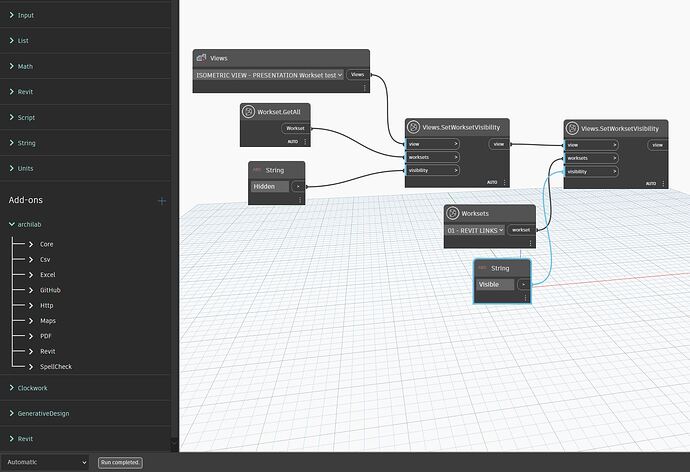This screenshot has width=690, height=472.
Task: Open the Hidden String node options dots
Action: click(x=300, y=200)
